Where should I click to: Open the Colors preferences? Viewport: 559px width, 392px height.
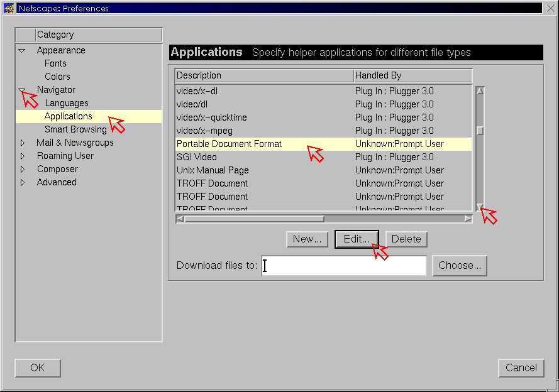point(57,77)
